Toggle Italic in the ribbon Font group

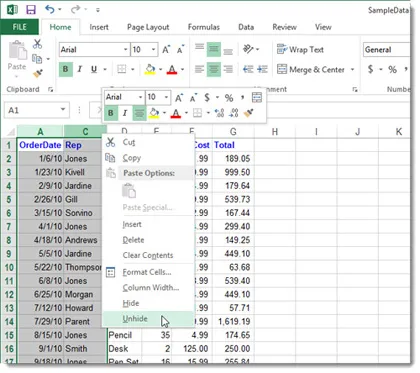coord(80,69)
